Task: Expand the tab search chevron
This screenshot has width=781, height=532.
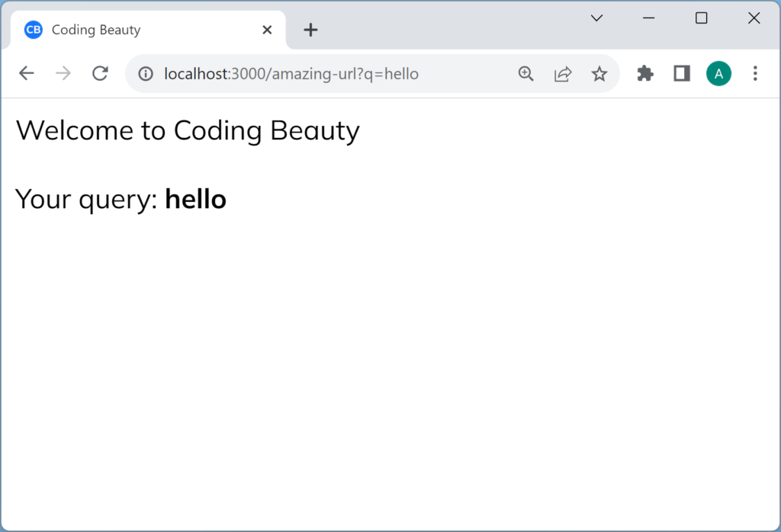Action: 597,18
